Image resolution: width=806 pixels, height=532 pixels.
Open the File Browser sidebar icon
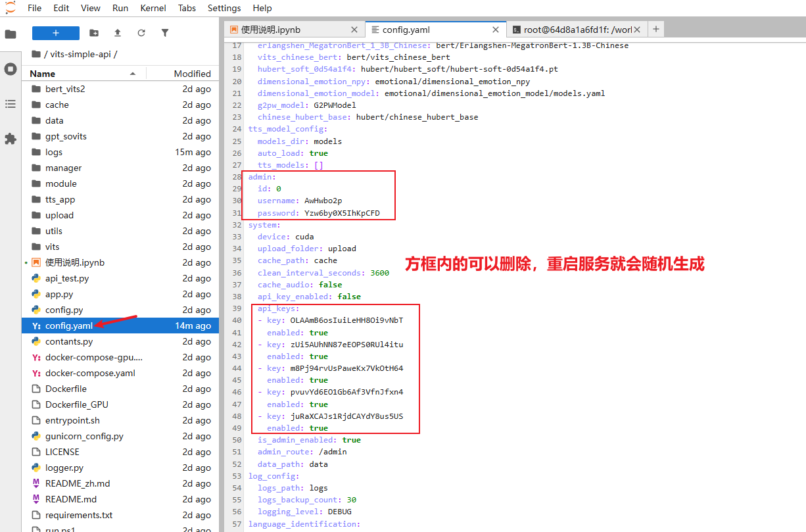coord(11,34)
